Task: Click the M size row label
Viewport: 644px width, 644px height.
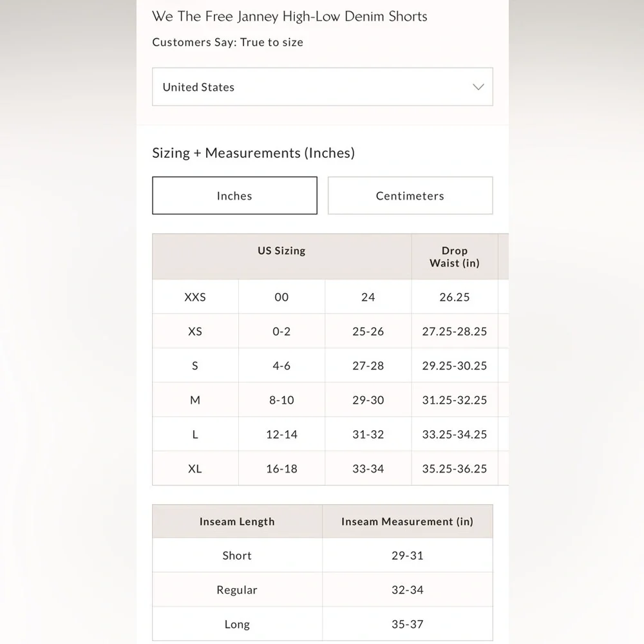Action: 195,400
